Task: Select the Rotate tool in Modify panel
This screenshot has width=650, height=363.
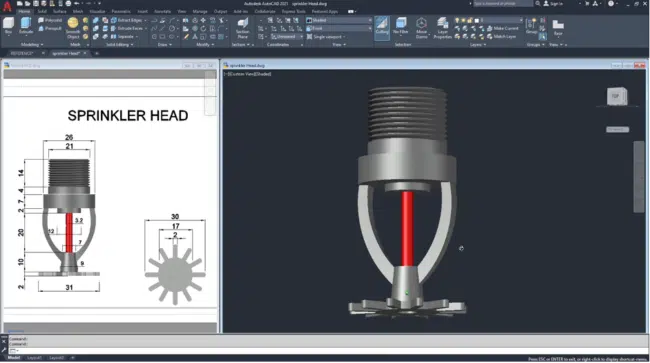Action: [x=203, y=28]
